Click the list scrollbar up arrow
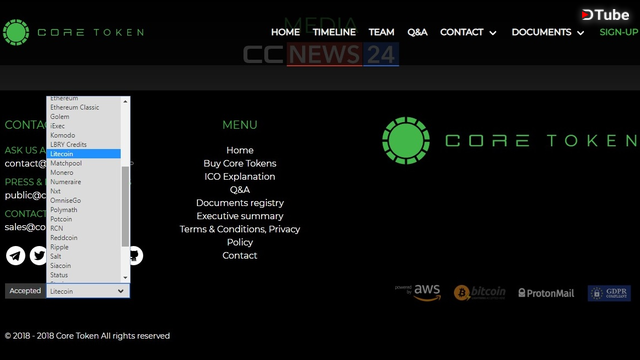 tap(125, 101)
